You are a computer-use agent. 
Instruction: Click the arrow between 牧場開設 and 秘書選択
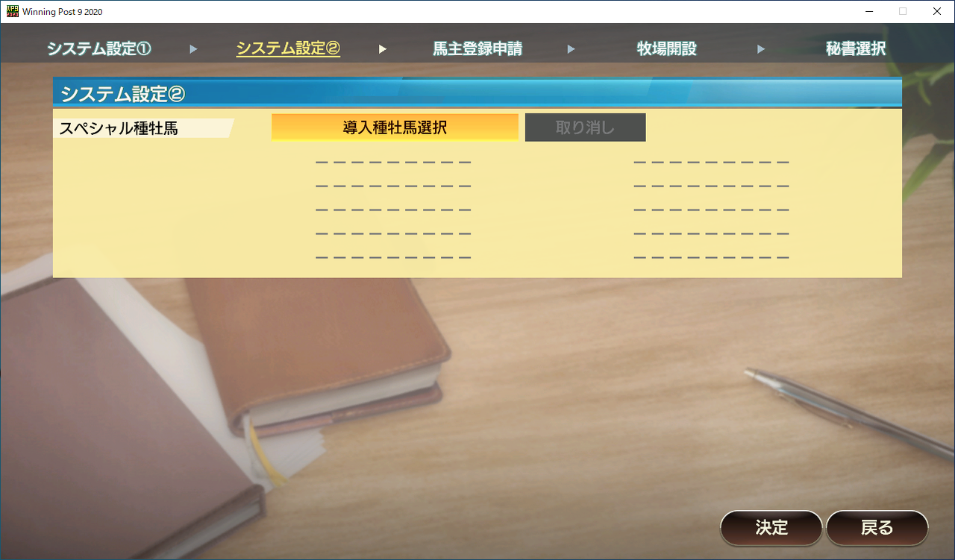[761, 48]
